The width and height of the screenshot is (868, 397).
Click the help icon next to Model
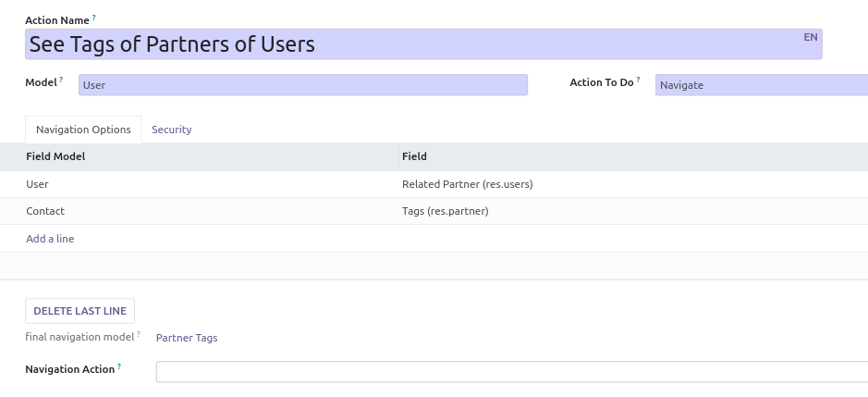click(62, 81)
